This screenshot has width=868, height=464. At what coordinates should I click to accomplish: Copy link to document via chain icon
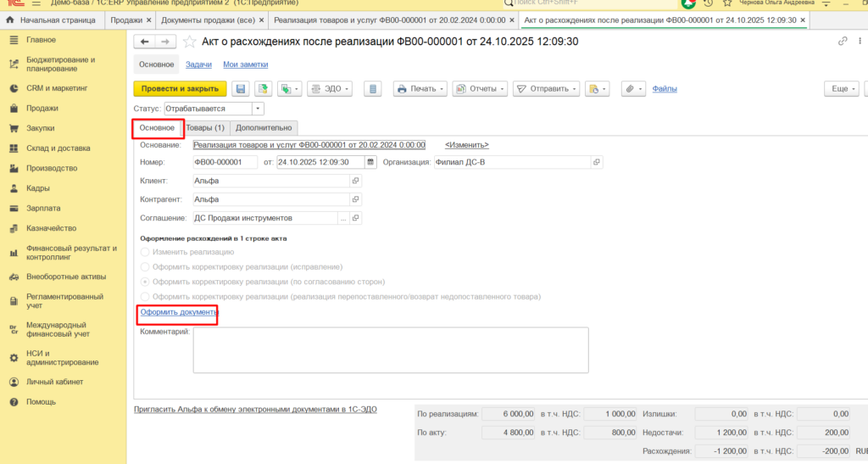point(843,41)
